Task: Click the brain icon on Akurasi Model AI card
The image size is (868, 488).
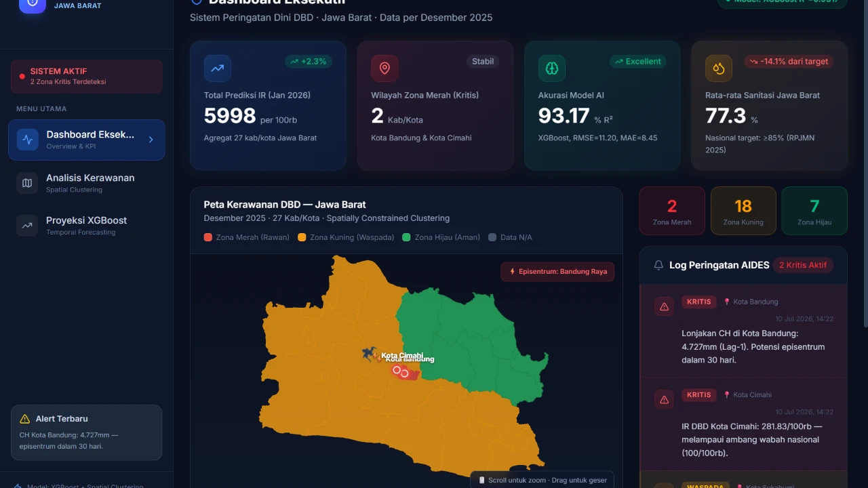Action: pos(552,68)
